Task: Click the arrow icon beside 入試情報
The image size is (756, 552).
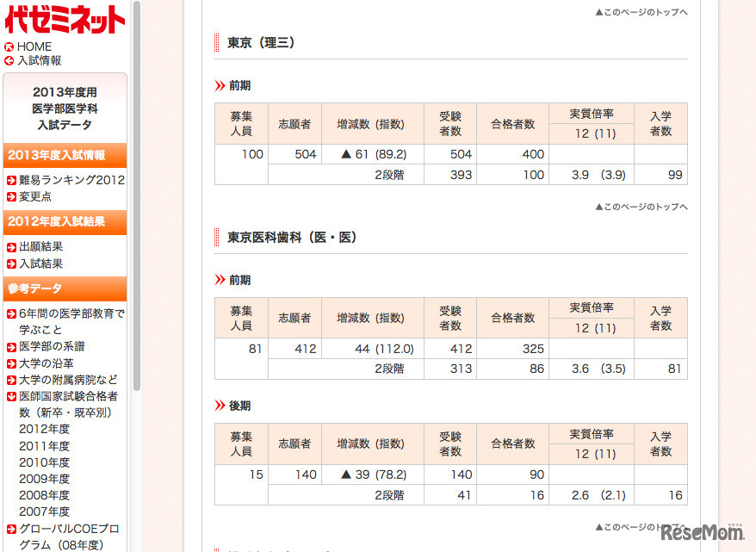Action: tap(9, 61)
